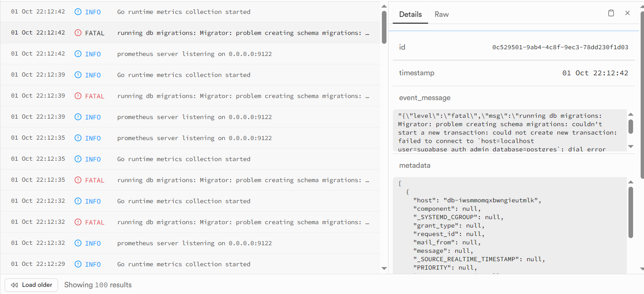The image size is (644, 294).
Task: Click INFO icon of 22:12:29 log row
Action: pos(78,264)
